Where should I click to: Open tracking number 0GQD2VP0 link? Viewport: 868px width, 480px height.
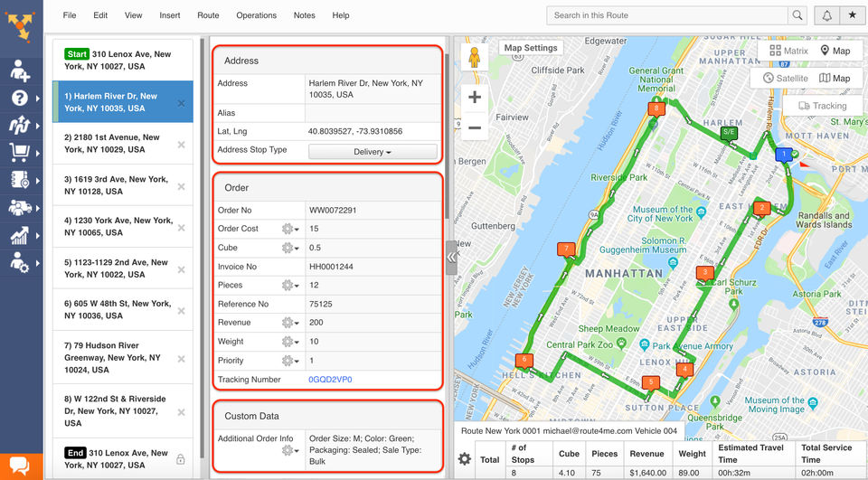pos(330,380)
